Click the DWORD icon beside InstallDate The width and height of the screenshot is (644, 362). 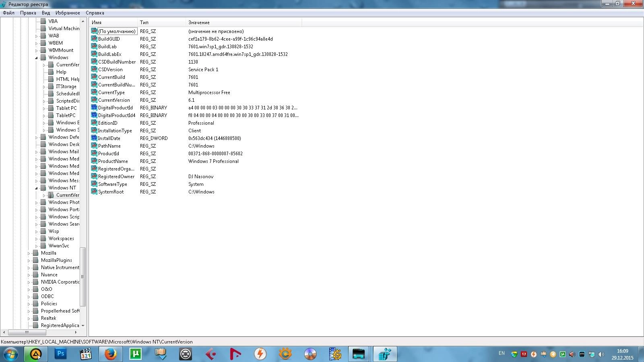(x=94, y=138)
